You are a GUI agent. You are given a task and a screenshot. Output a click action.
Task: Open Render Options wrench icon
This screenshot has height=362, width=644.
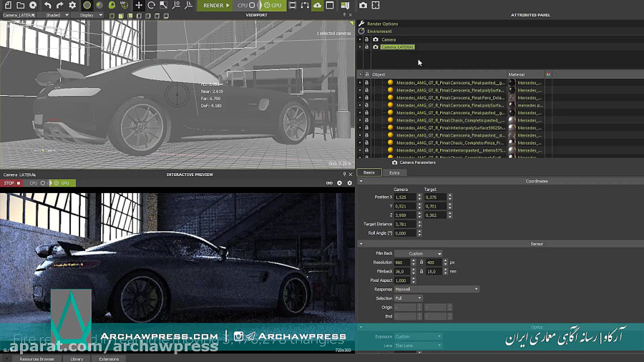pyautogui.click(x=361, y=24)
